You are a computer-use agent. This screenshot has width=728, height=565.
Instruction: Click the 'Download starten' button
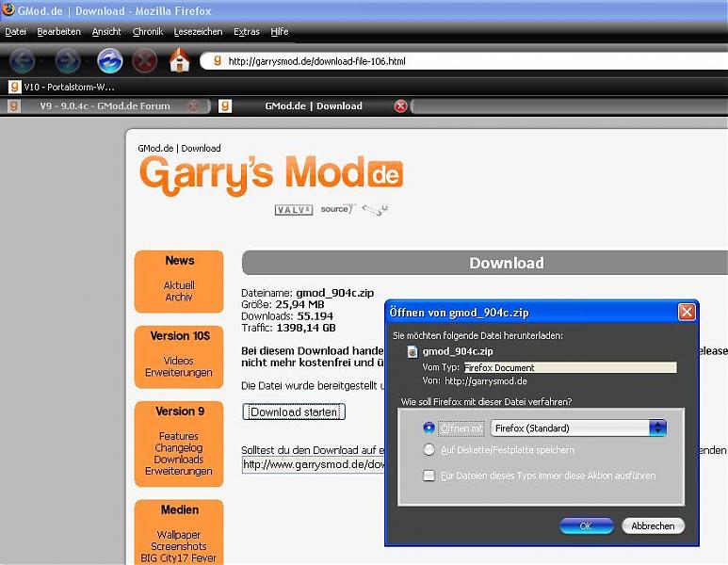[x=294, y=412]
